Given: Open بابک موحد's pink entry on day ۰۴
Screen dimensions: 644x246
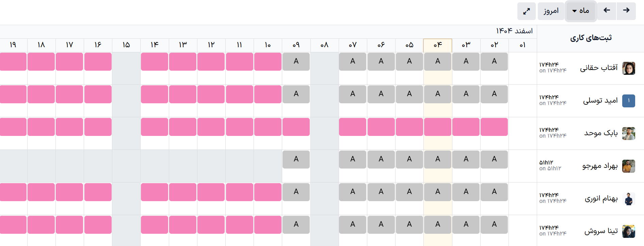Looking at the screenshot, I should click(x=438, y=127).
